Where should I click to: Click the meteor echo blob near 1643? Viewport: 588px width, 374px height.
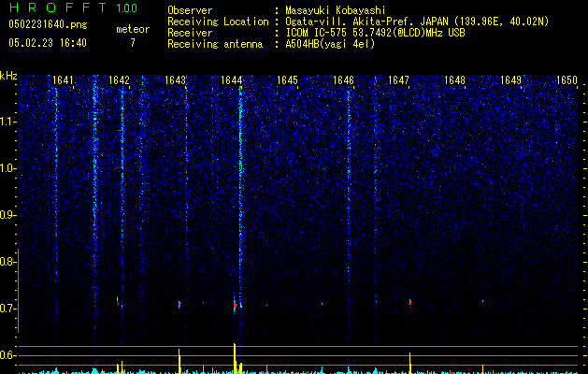pyautogui.click(x=179, y=304)
